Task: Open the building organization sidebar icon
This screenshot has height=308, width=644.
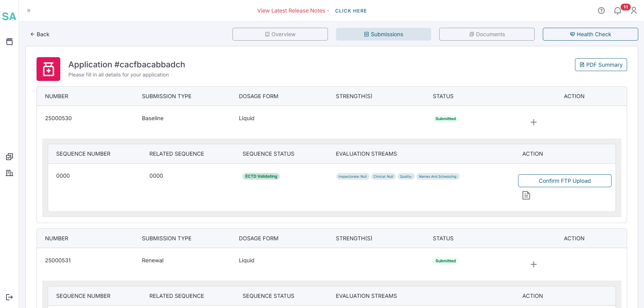Action: pos(9,173)
